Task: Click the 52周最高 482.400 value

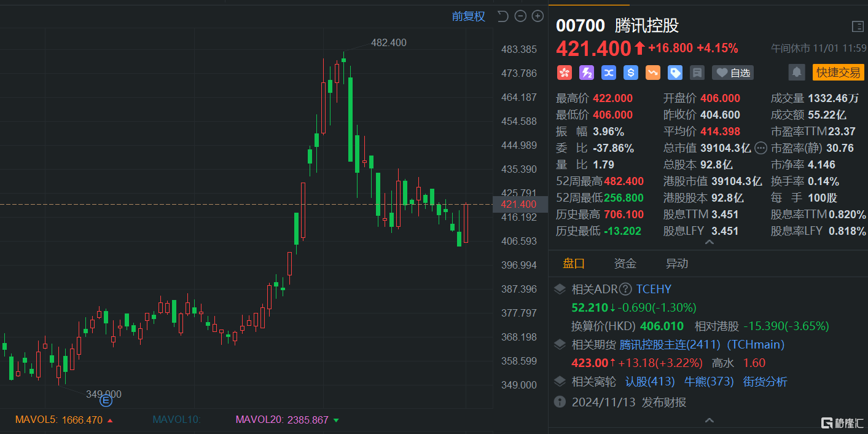Action: tap(624, 181)
